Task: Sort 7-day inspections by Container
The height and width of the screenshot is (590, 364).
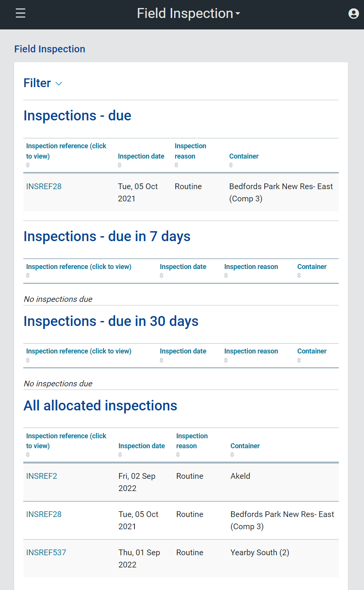Action: (x=312, y=267)
